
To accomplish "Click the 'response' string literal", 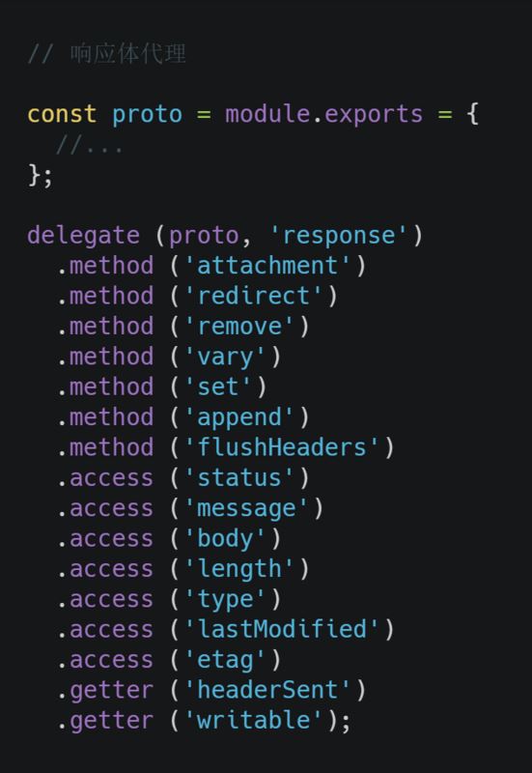I will [x=338, y=236].
